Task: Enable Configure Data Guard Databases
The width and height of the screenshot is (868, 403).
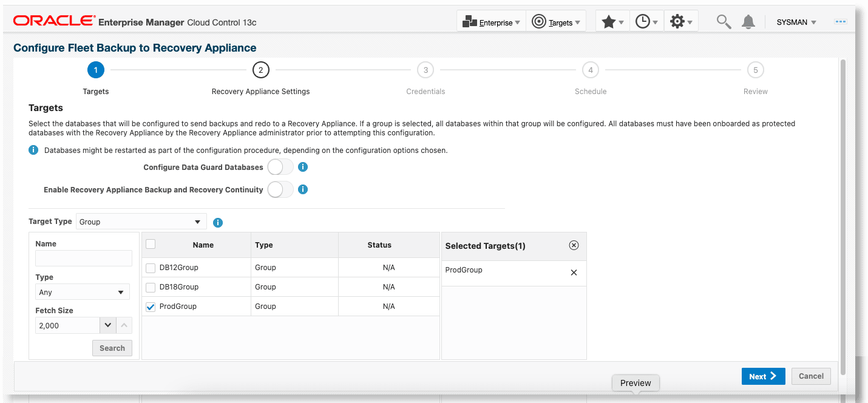Action: coord(280,166)
